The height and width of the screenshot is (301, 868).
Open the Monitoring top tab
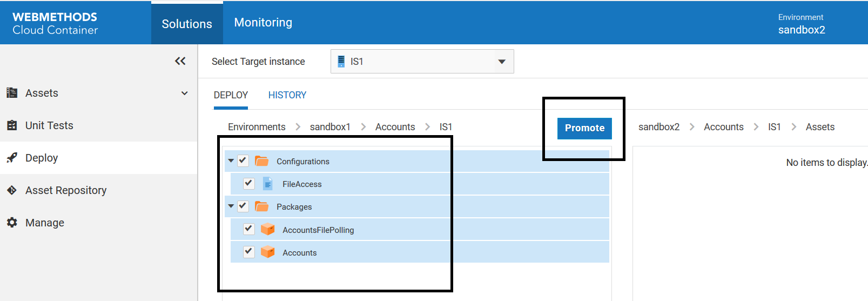[x=263, y=23]
